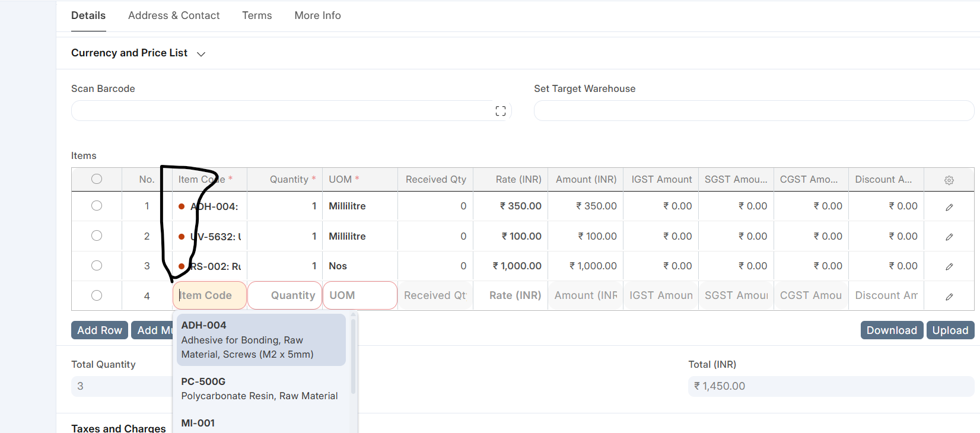980x433 pixels.
Task: Select the row 3 checkbox
Action: (97, 265)
